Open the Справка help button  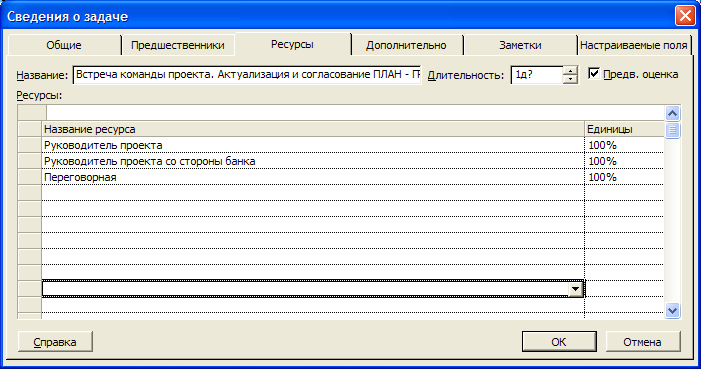coord(55,342)
